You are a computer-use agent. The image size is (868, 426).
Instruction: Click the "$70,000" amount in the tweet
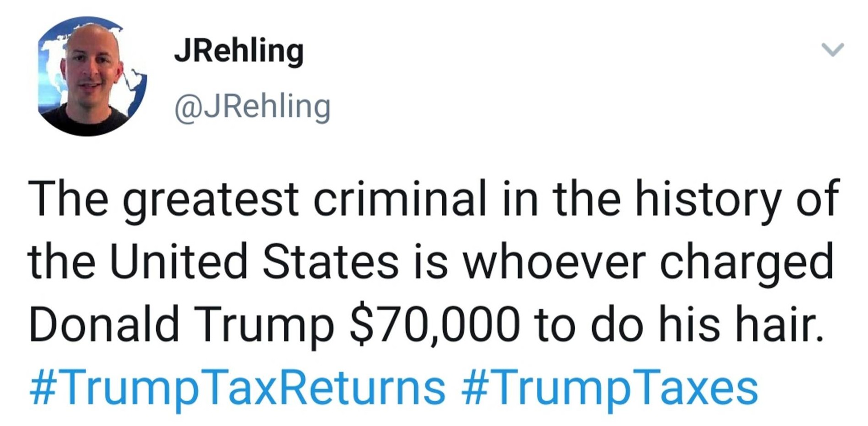(x=434, y=324)
